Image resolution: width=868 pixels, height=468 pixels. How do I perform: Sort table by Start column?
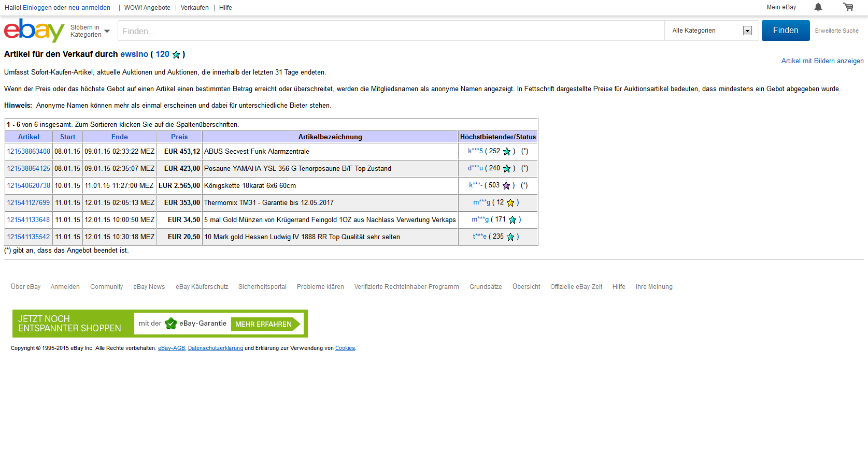point(67,137)
